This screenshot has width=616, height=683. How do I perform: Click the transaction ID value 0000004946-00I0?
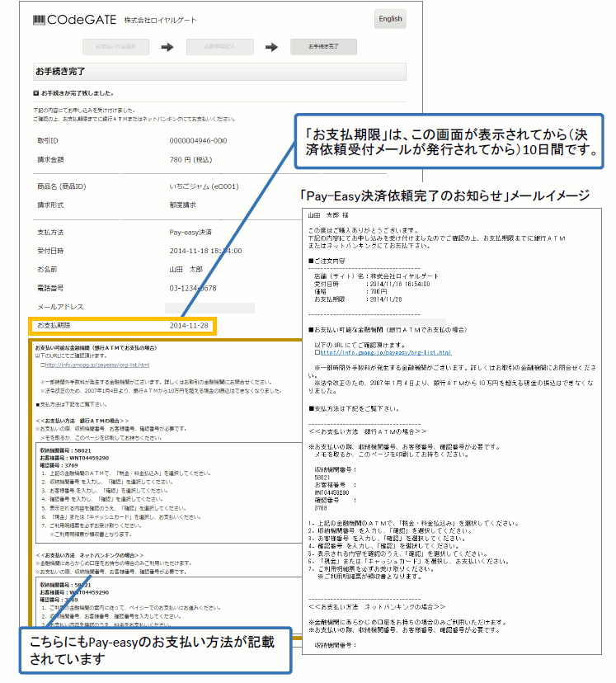pos(197,141)
